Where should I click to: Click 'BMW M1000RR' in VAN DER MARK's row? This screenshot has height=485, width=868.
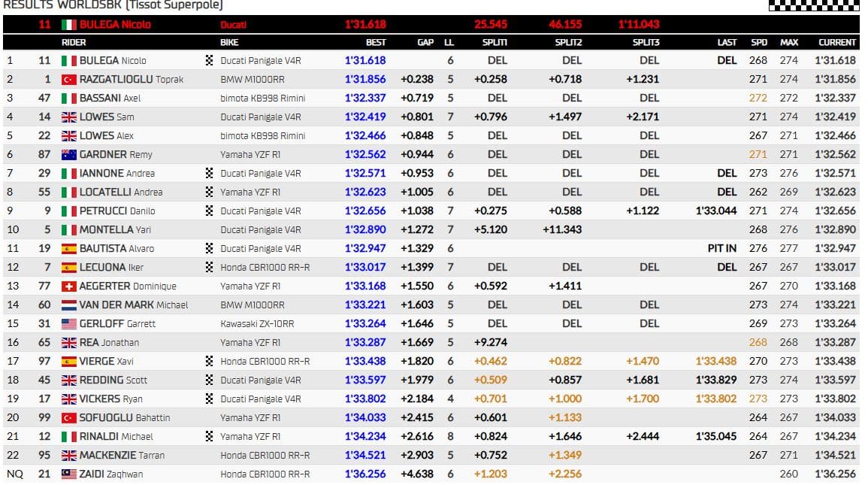(253, 305)
